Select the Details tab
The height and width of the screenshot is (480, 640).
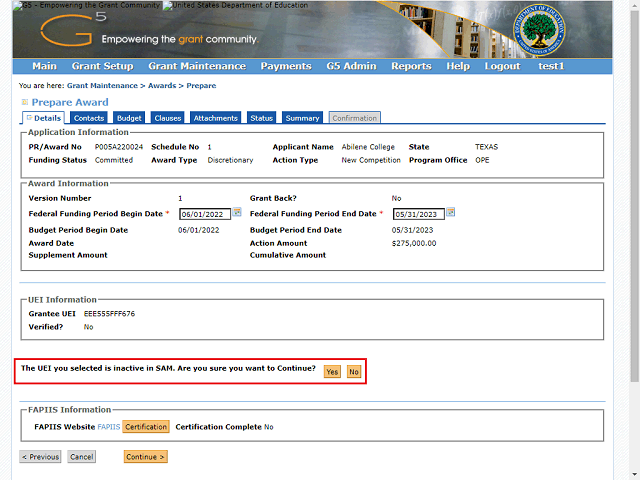point(43,118)
